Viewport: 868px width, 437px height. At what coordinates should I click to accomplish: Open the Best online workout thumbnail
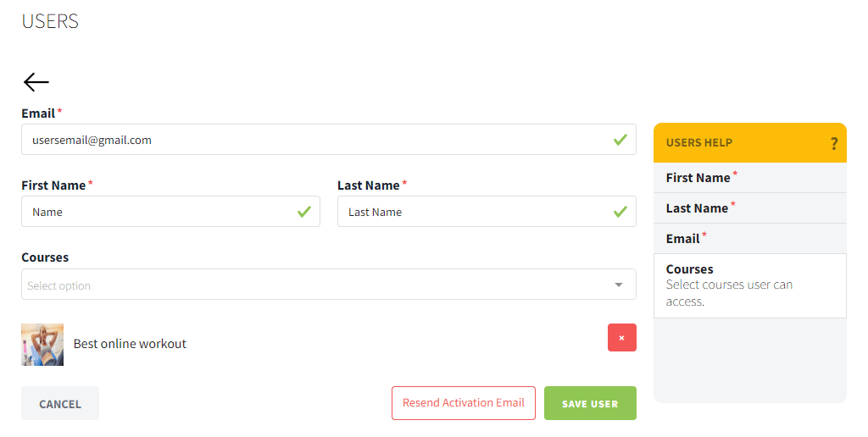point(42,345)
